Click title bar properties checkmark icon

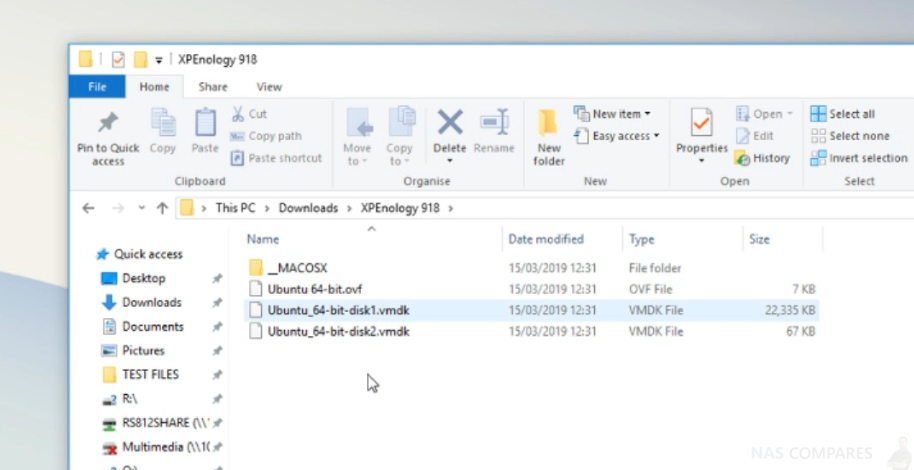(118, 59)
